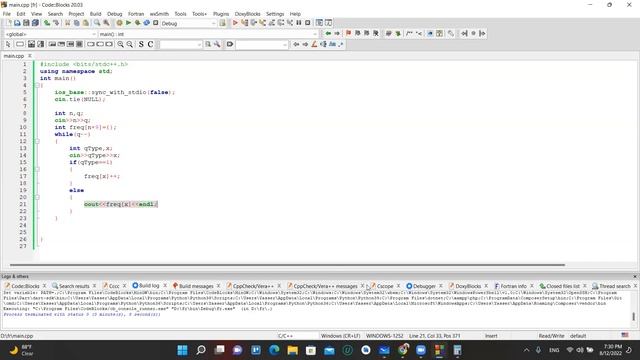The height and width of the screenshot is (360, 640).
Task: Toggle source with the S icon
Action: click(141, 44)
